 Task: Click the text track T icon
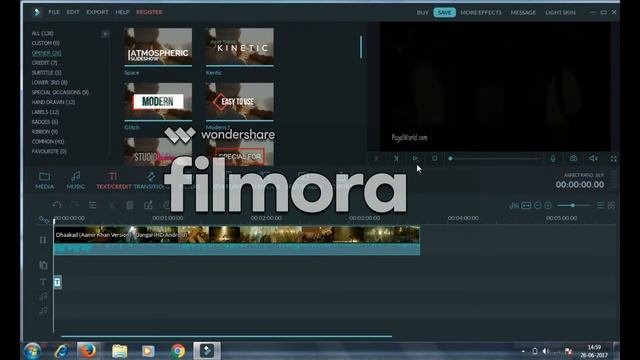click(x=43, y=282)
